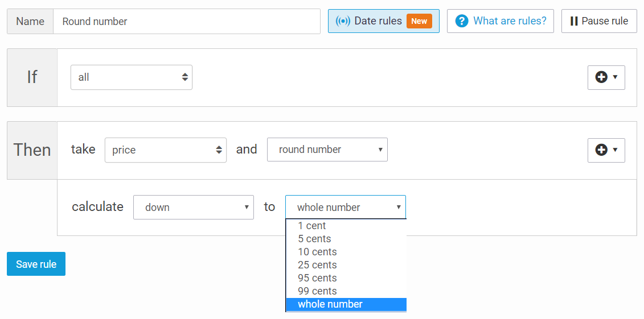The width and height of the screenshot is (644, 319).
Task: Choose the '10 cents' option
Action: [317, 252]
